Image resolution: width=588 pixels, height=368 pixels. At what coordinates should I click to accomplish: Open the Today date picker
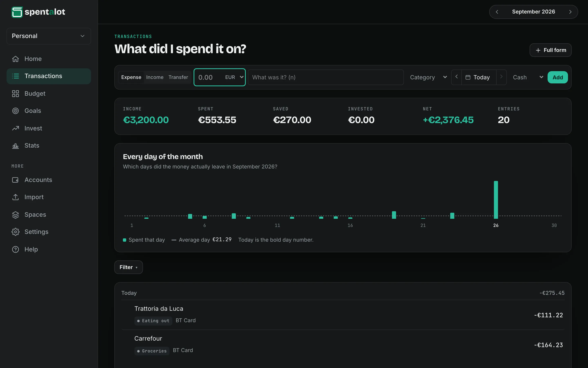[479, 77]
